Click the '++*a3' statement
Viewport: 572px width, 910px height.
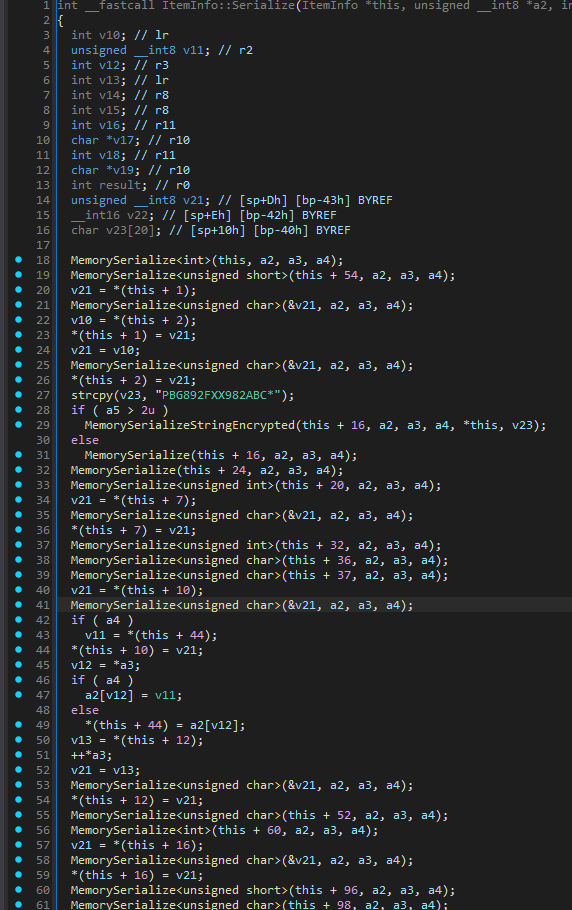point(92,754)
